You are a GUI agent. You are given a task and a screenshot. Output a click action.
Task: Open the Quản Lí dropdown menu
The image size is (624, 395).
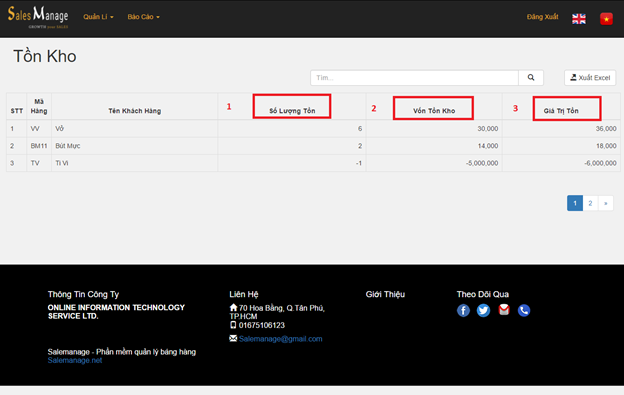click(98, 17)
